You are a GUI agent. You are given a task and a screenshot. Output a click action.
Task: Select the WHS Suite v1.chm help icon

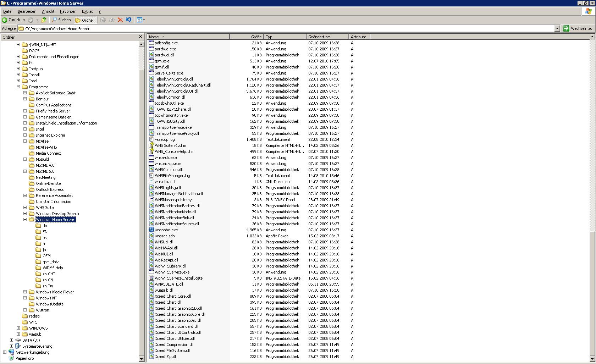151,145
